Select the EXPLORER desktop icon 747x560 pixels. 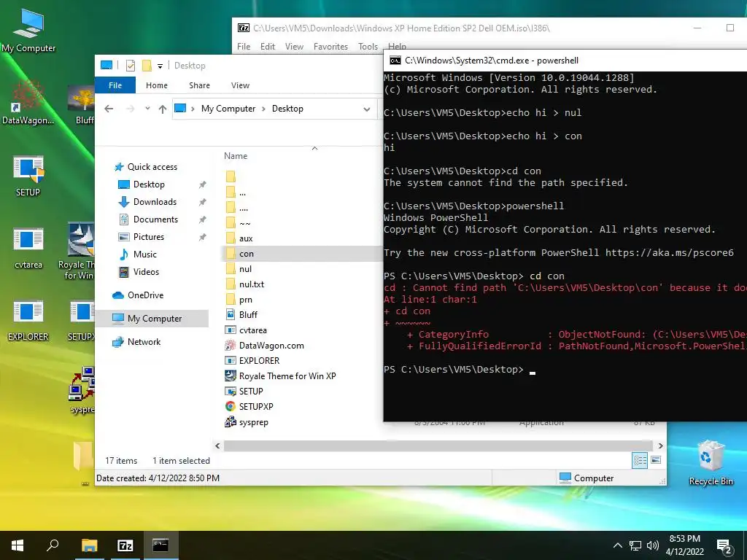[28, 321]
